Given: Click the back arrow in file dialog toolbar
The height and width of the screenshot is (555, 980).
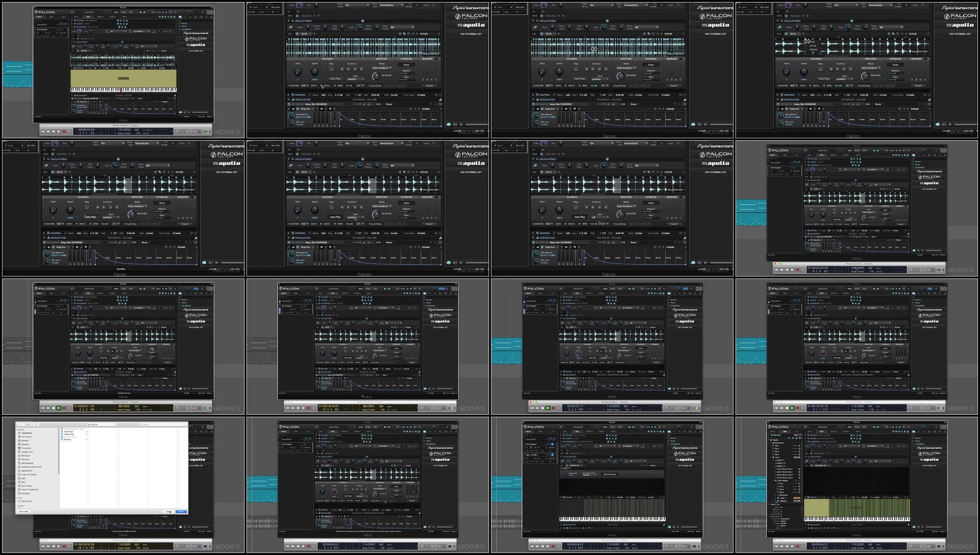Looking at the screenshot, I should pos(19,424).
